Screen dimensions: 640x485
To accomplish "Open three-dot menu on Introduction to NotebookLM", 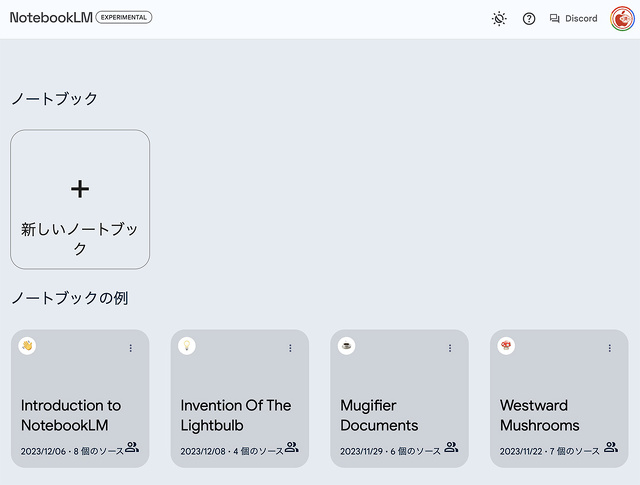I will [x=131, y=348].
